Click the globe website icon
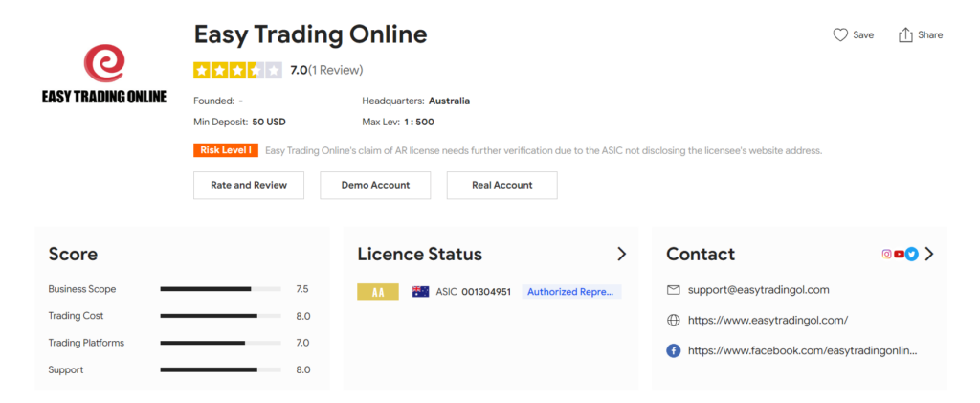The width and height of the screenshot is (980, 403). [x=673, y=321]
